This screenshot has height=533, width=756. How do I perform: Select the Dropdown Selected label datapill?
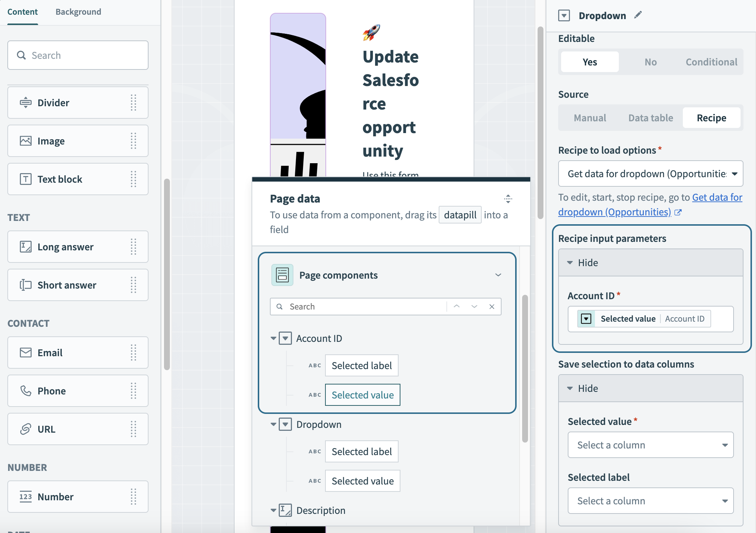click(x=361, y=451)
